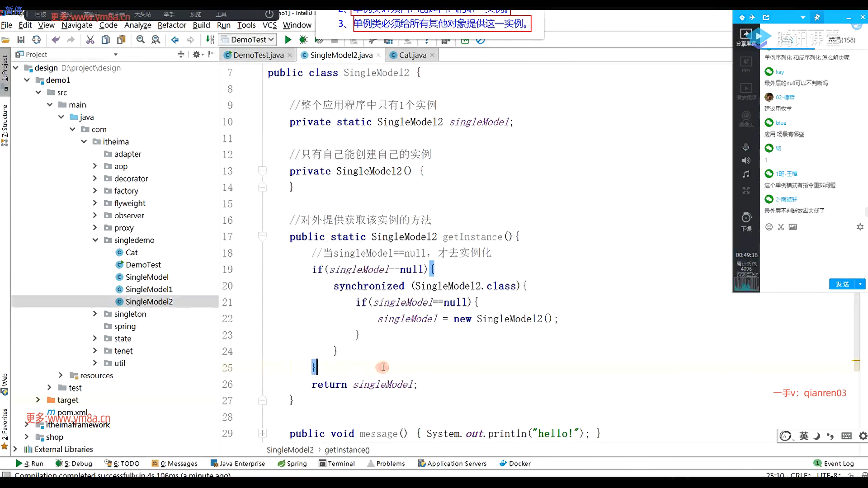
Task: Switch to the Cat.java tab
Action: point(412,55)
